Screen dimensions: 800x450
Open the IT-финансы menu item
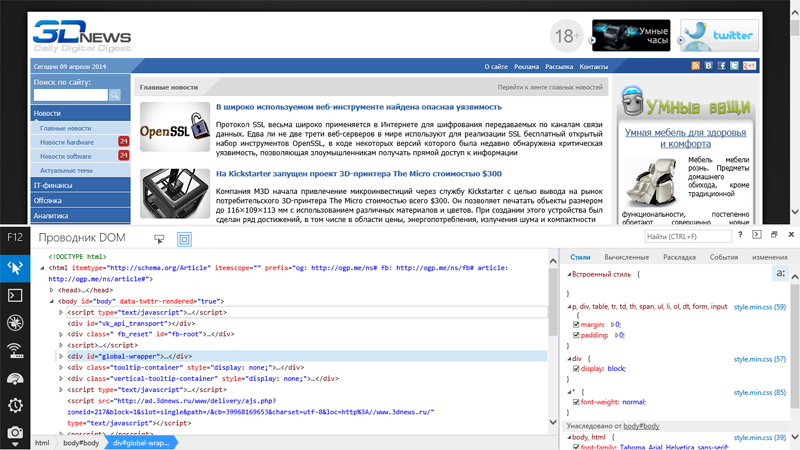pos(81,185)
